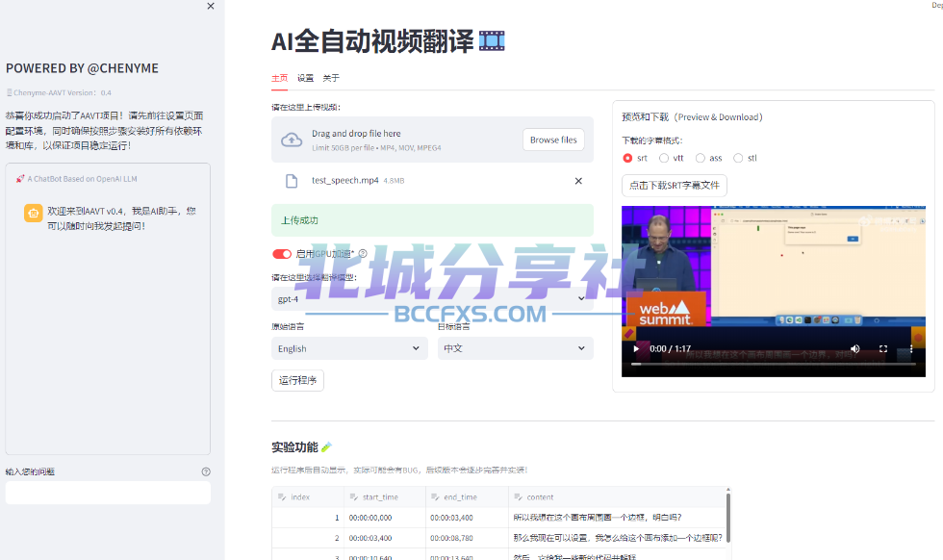Open the GPU acceleration help tooltip icon

pos(363,254)
